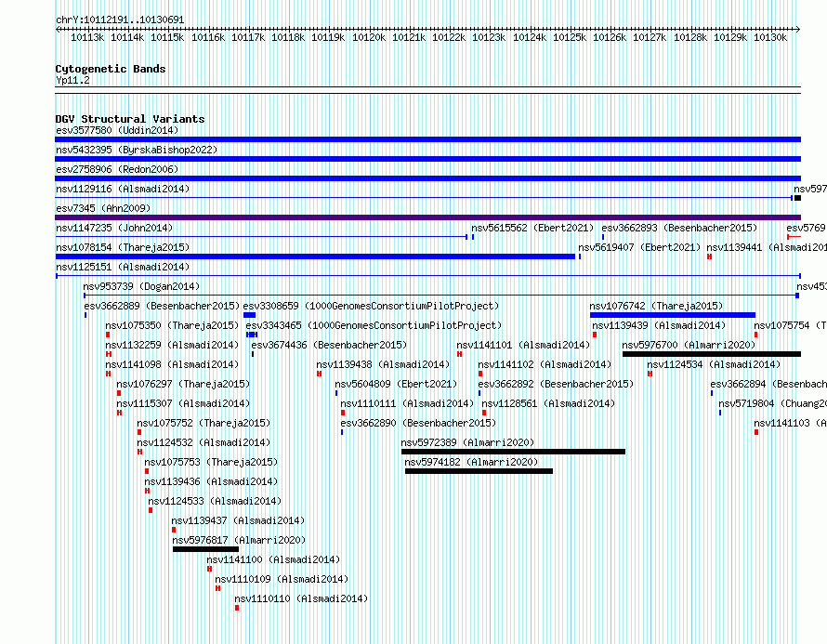Click esv3308659 1000GenomesConsortiumPilotProject label
Image resolution: width=827 pixels, height=644 pixels.
[x=371, y=306]
